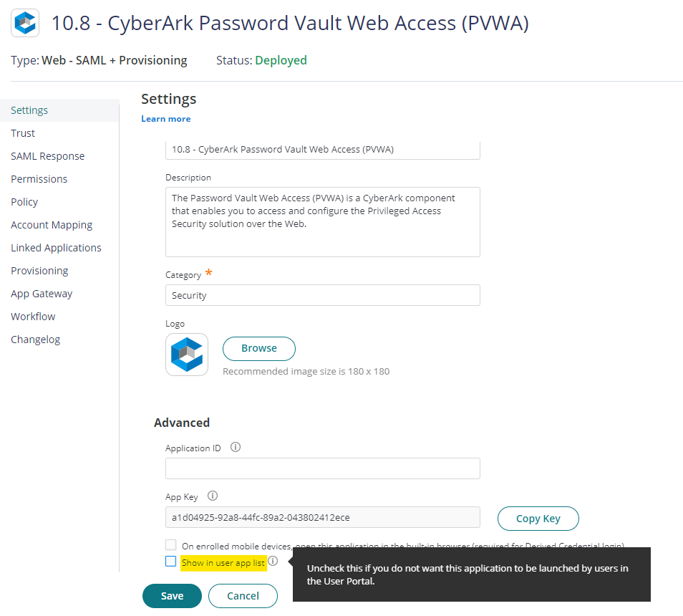683x616 pixels.
Task: Click the CyberArk logo icon in the header
Action: [x=24, y=23]
